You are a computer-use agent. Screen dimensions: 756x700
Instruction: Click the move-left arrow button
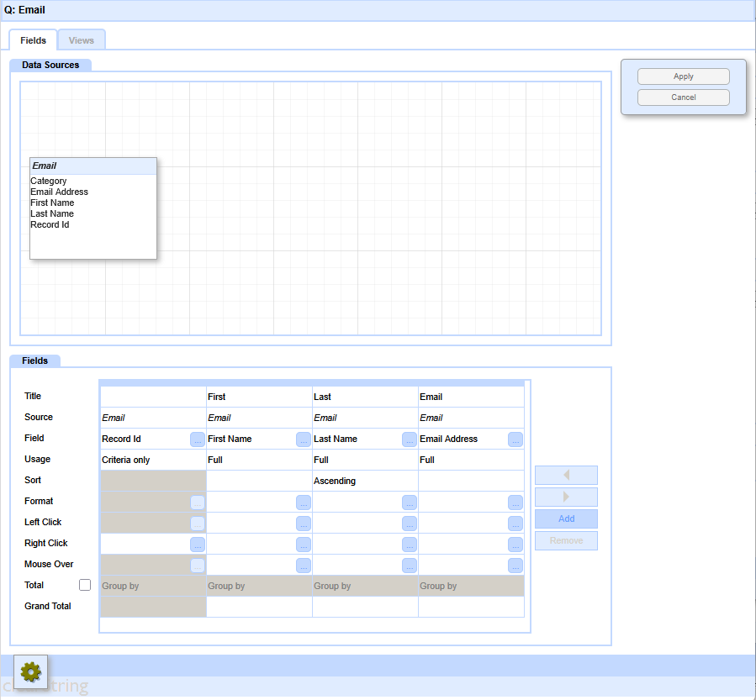[566, 475]
